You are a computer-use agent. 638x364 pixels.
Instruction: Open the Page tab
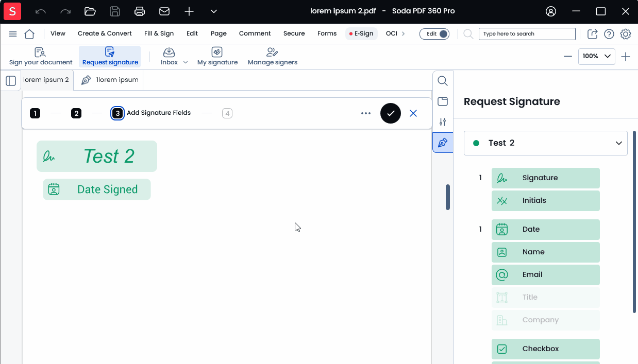click(219, 33)
